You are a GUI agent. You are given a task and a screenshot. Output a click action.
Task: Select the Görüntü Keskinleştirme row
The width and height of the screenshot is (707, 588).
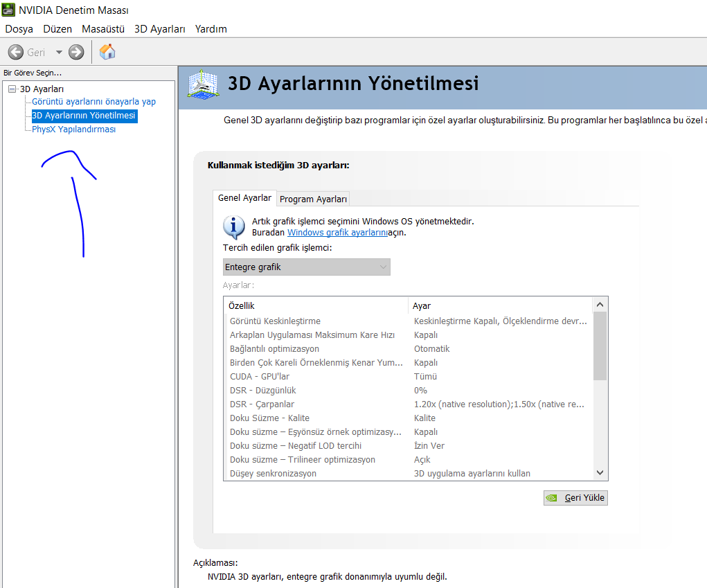click(408, 321)
